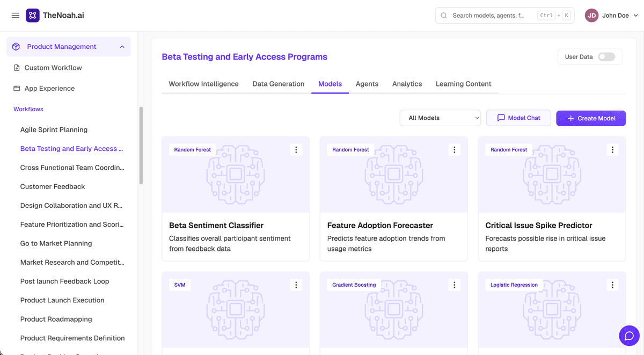
Task: Open the All Models dropdown
Action: coord(440,118)
